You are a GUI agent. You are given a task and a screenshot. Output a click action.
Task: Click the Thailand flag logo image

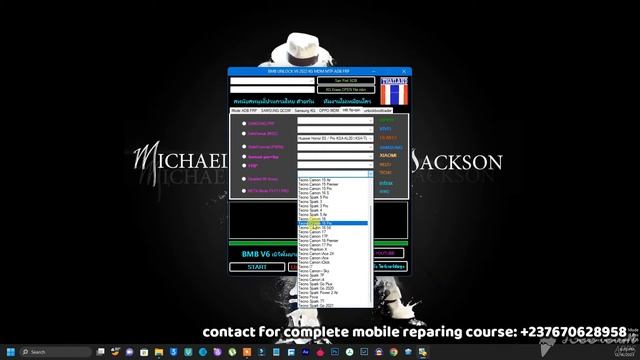pyautogui.click(x=394, y=91)
